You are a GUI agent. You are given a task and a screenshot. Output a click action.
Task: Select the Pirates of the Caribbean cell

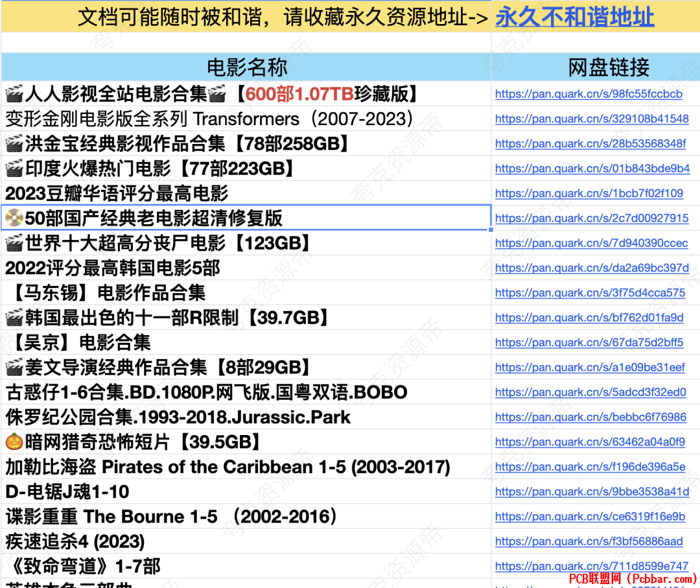click(246, 467)
